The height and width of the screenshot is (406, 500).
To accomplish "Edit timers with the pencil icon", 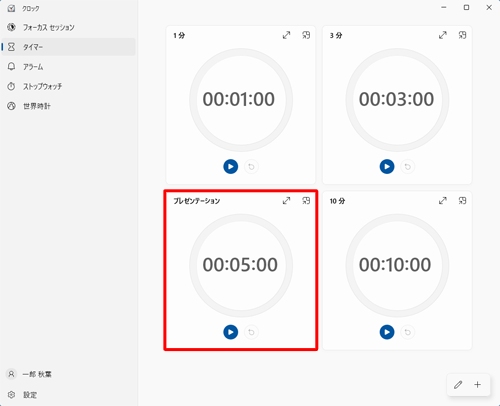I will click(x=458, y=385).
